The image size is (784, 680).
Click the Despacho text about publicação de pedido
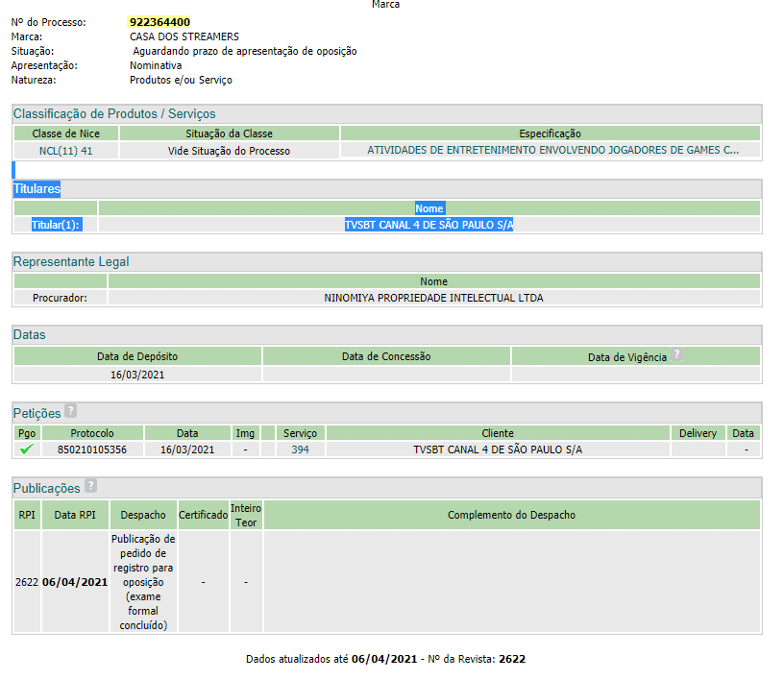(143, 582)
